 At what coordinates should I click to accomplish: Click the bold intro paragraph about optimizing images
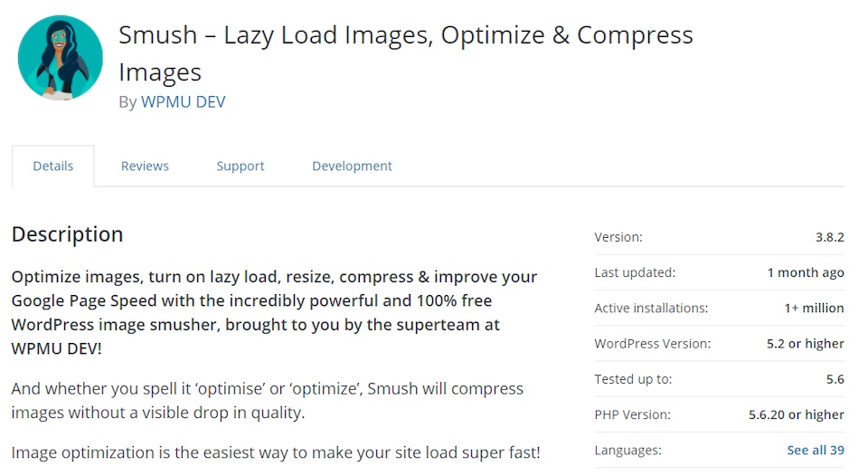pos(274,312)
